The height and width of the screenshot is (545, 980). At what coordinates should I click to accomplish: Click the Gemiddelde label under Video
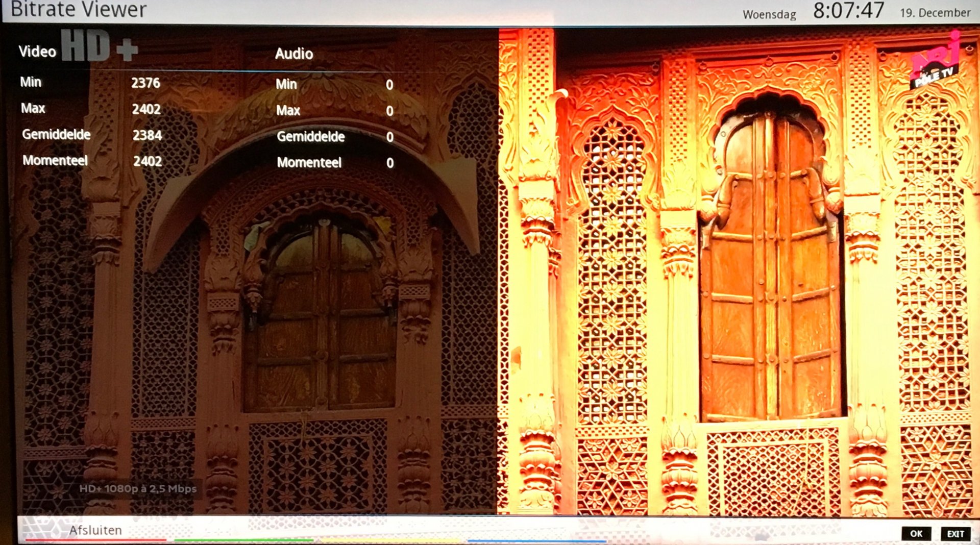pos(56,134)
